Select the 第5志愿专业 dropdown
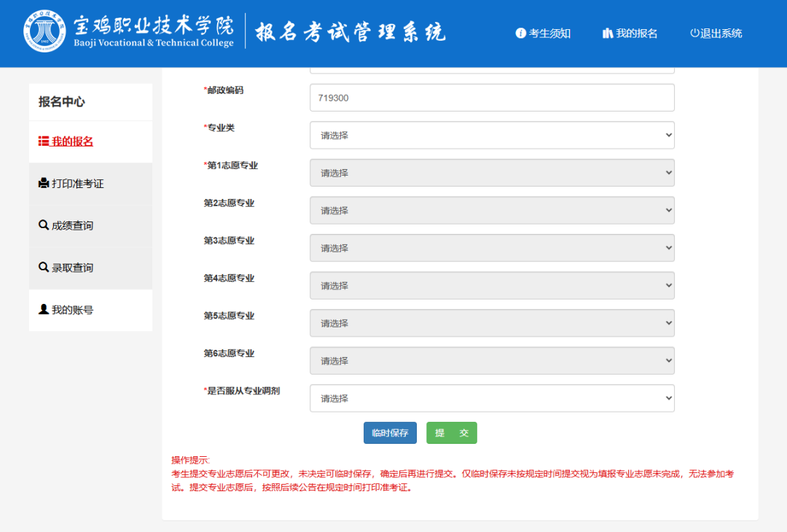This screenshot has height=532, width=787. tap(492, 323)
